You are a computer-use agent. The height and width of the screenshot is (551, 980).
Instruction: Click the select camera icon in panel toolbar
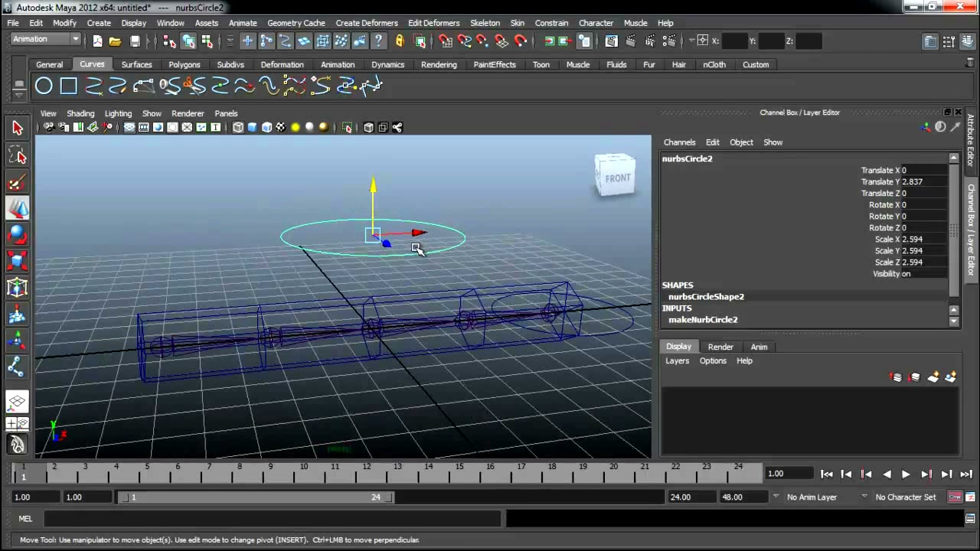[x=49, y=128]
